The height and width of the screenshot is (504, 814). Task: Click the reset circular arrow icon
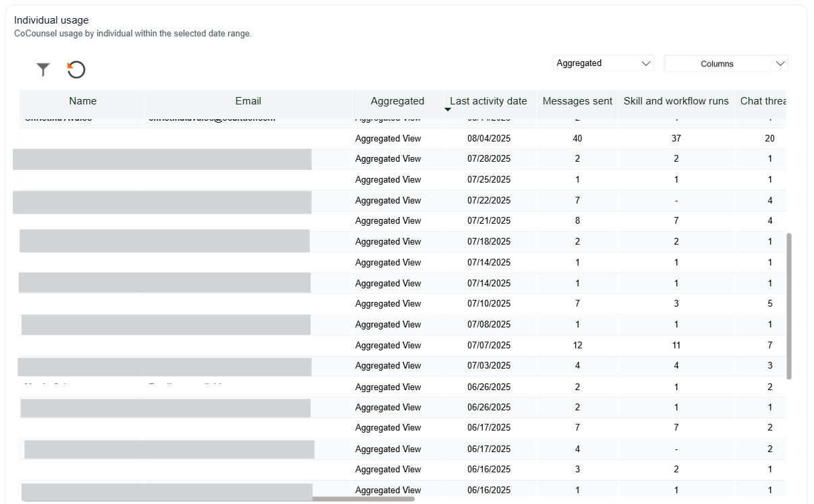76,69
